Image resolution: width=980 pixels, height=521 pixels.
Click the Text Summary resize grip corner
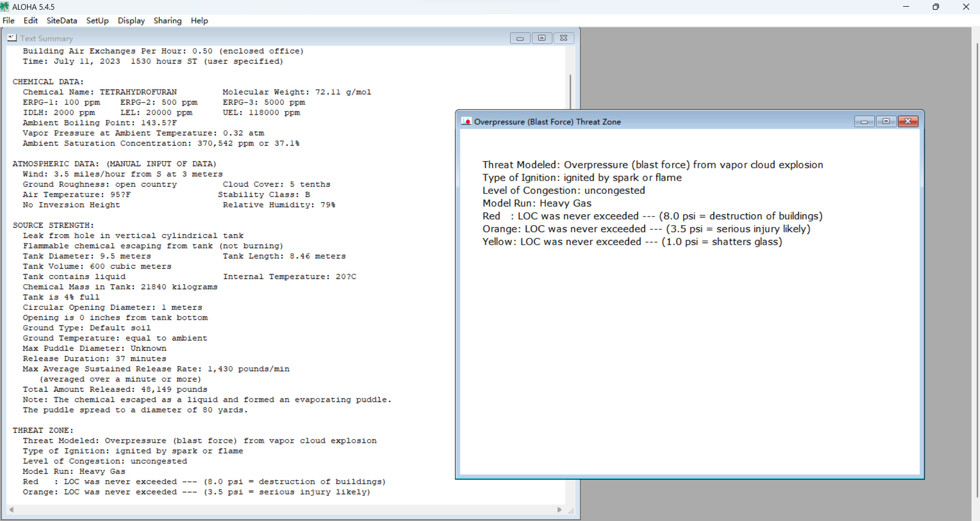point(571,511)
